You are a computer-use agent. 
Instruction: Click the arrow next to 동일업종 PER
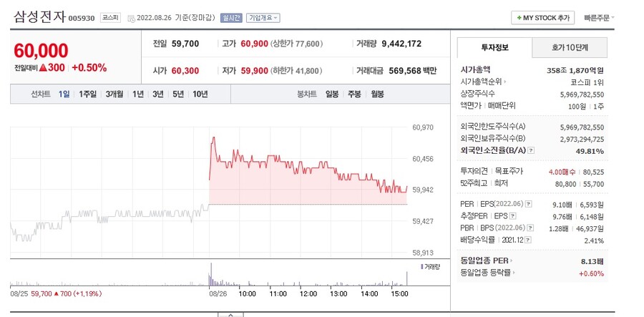pyautogui.click(x=512, y=261)
